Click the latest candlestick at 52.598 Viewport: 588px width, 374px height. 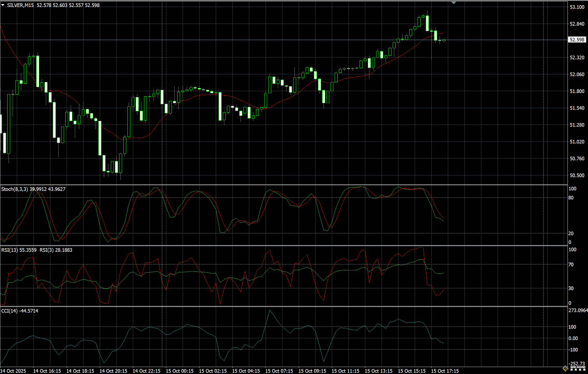coord(444,40)
